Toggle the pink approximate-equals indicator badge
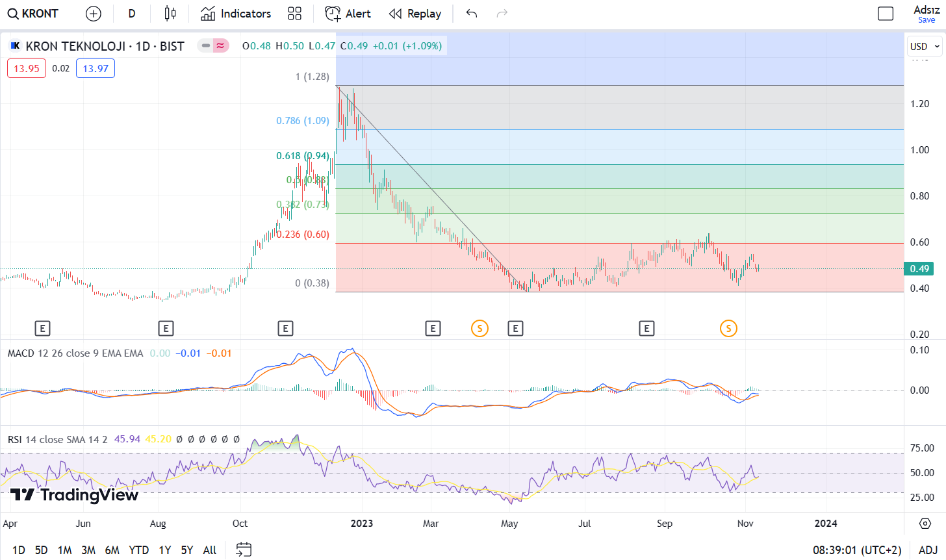 (221, 45)
